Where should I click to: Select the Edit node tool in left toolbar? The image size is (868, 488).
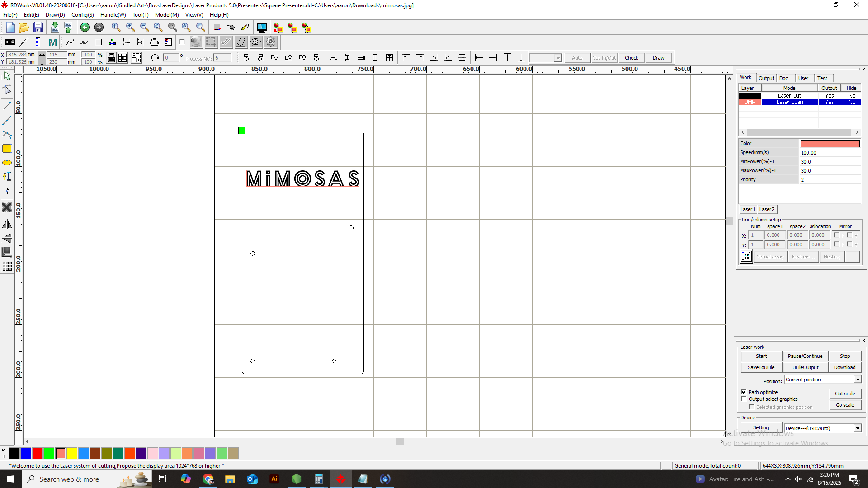click(7, 90)
